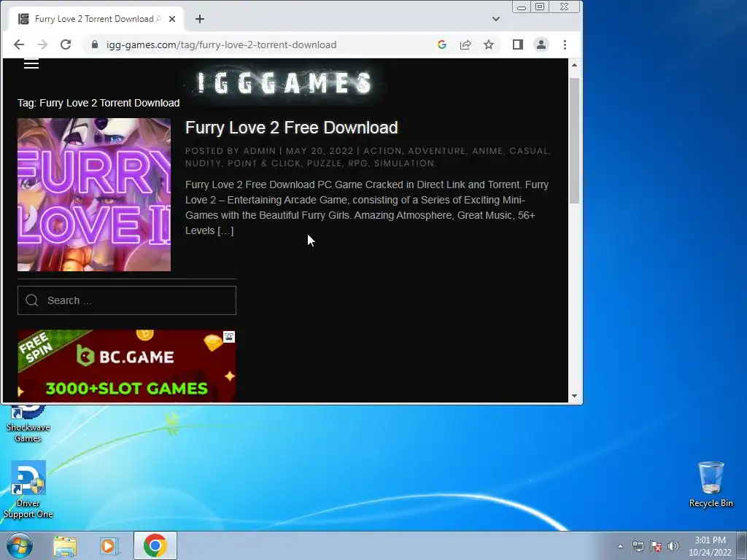Click the magnifier icon in the search box

pyautogui.click(x=32, y=300)
